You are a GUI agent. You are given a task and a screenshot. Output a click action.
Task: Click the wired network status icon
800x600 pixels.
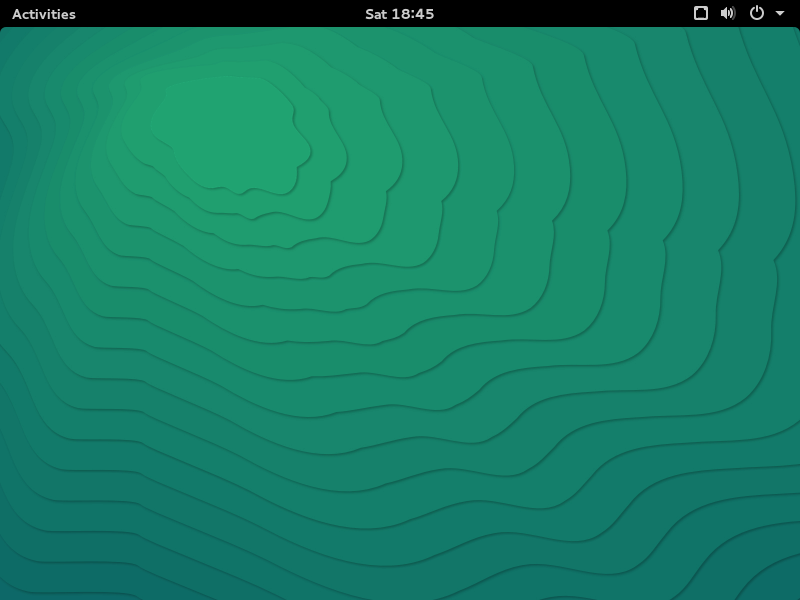(x=701, y=13)
